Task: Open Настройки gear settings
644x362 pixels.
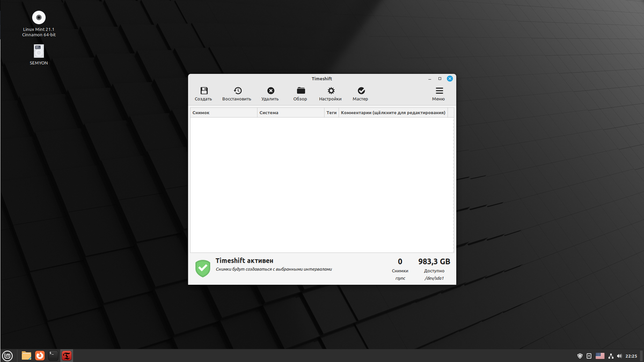Action: click(331, 91)
